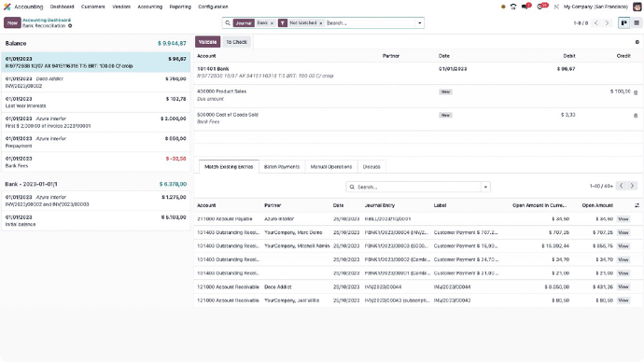Image resolution: width=644 pixels, height=363 pixels.
Task: Open the Reporting menu
Action: (180, 7)
